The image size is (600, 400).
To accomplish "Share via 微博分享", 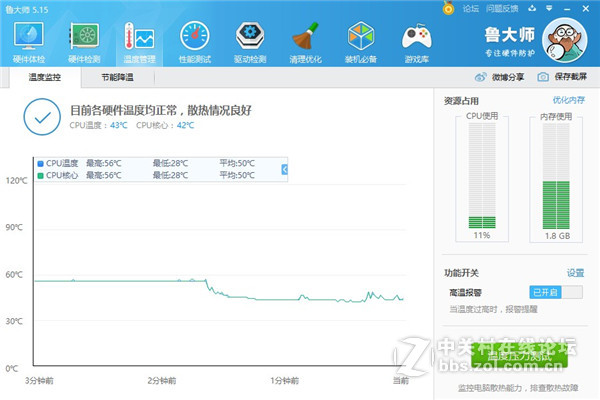I will (x=499, y=77).
